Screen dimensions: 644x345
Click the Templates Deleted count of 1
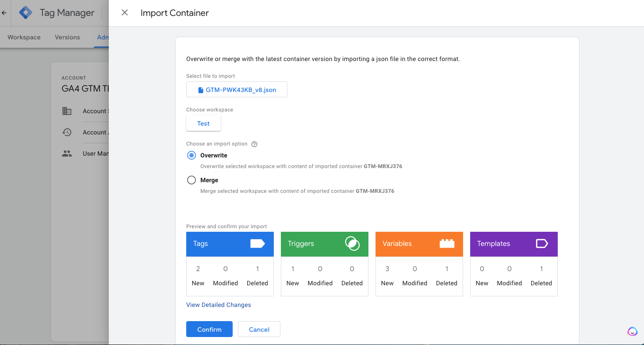click(541, 268)
